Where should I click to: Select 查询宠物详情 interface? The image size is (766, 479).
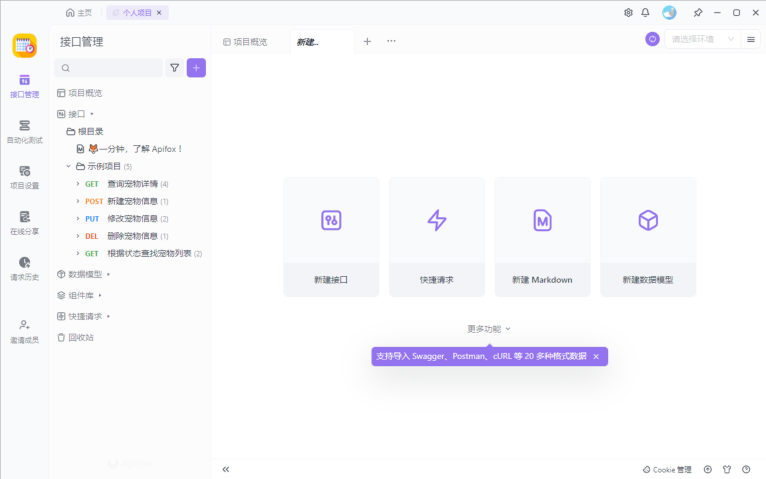click(132, 184)
